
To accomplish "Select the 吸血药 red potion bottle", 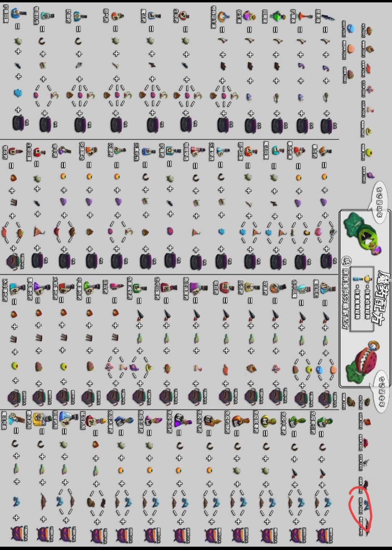I will (x=226, y=287).
